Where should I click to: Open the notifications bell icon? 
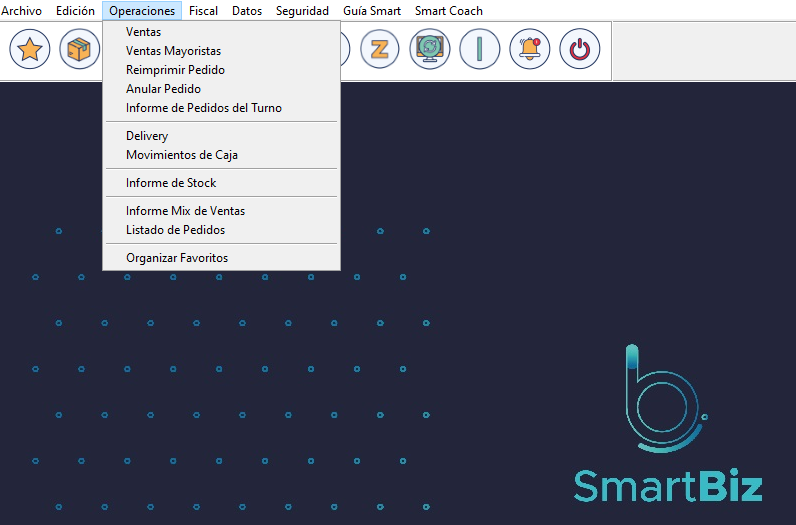click(530, 49)
